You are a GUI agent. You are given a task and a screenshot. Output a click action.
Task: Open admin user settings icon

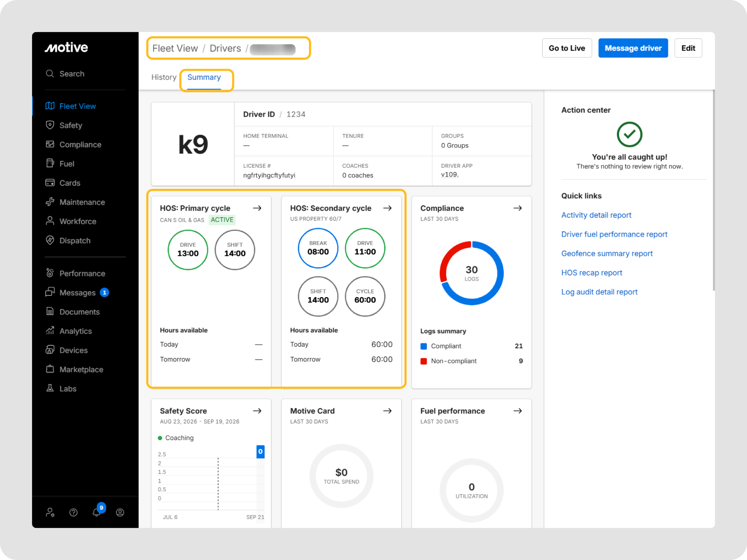[x=50, y=513]
